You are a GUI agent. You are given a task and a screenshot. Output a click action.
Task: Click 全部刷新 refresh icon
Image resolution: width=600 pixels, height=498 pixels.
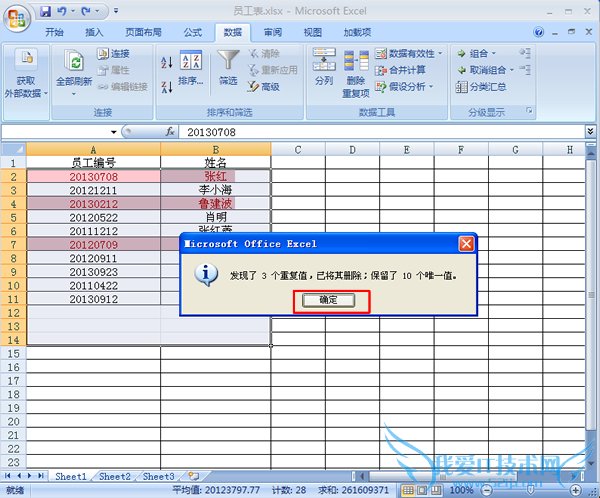pos(74,60)
